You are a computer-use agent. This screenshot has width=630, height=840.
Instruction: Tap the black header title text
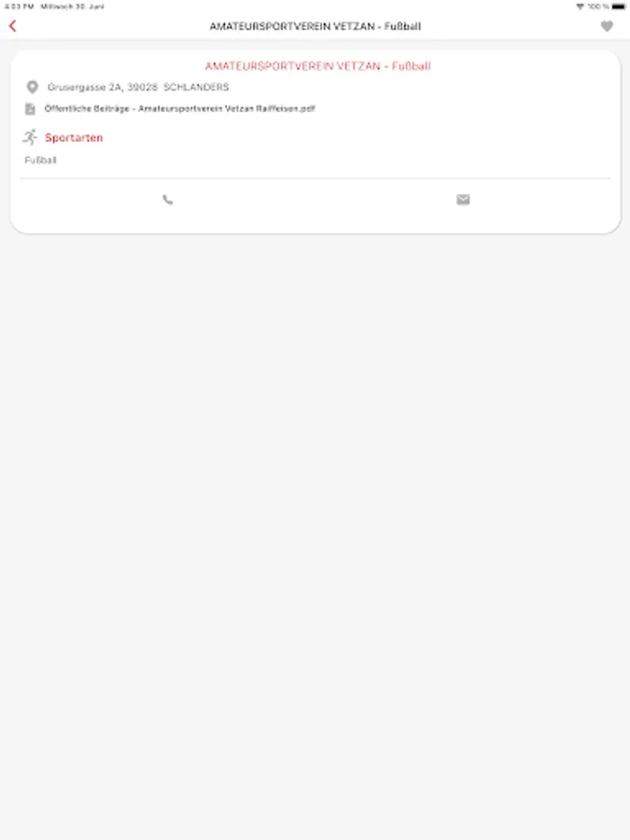coord(315,26)
